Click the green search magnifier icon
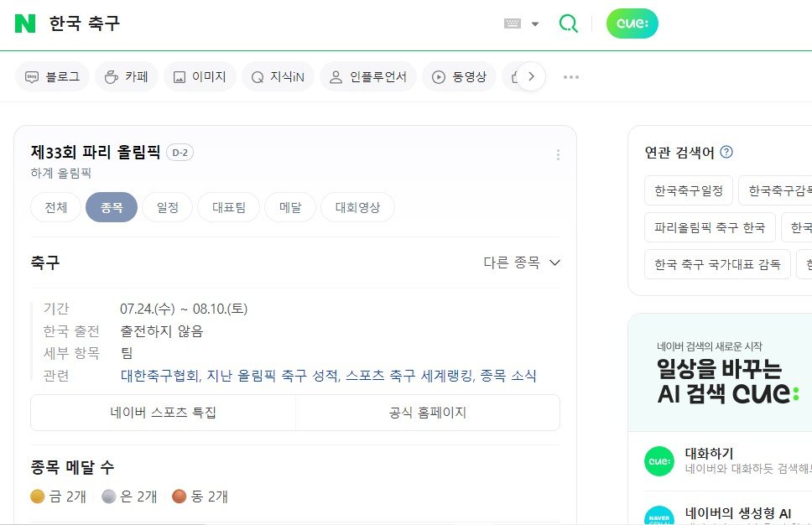 (x=569, y=23)
